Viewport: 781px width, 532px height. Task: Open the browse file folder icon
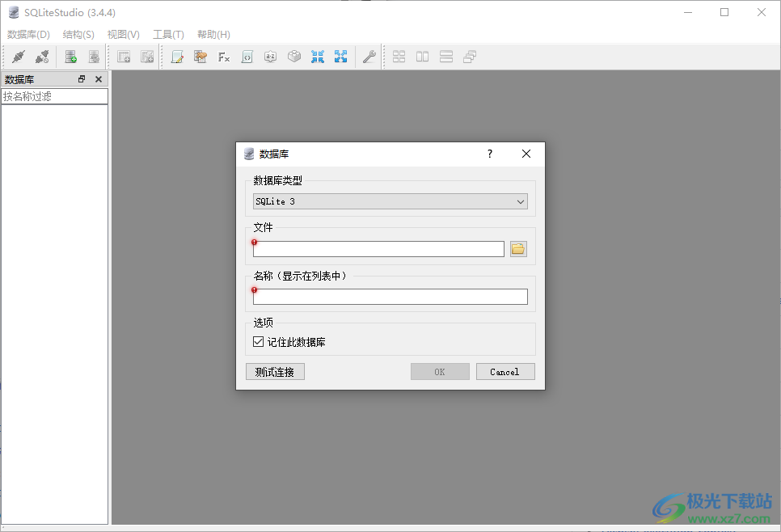[517, 248]
